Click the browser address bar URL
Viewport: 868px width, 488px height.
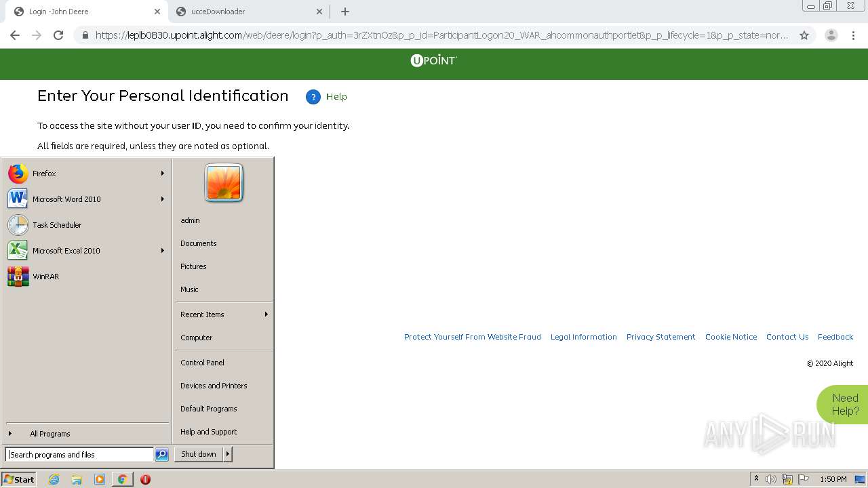(x=441, y=35)
